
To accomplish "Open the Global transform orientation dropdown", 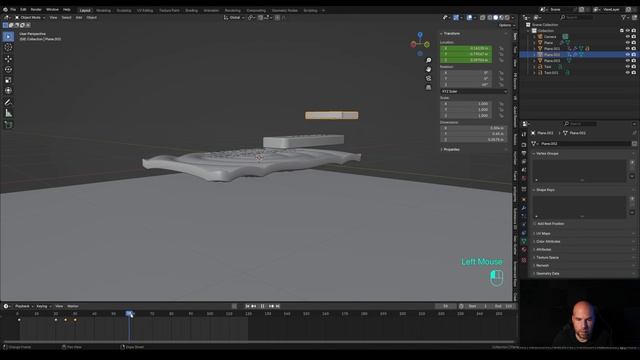I will tap(234, 18).
